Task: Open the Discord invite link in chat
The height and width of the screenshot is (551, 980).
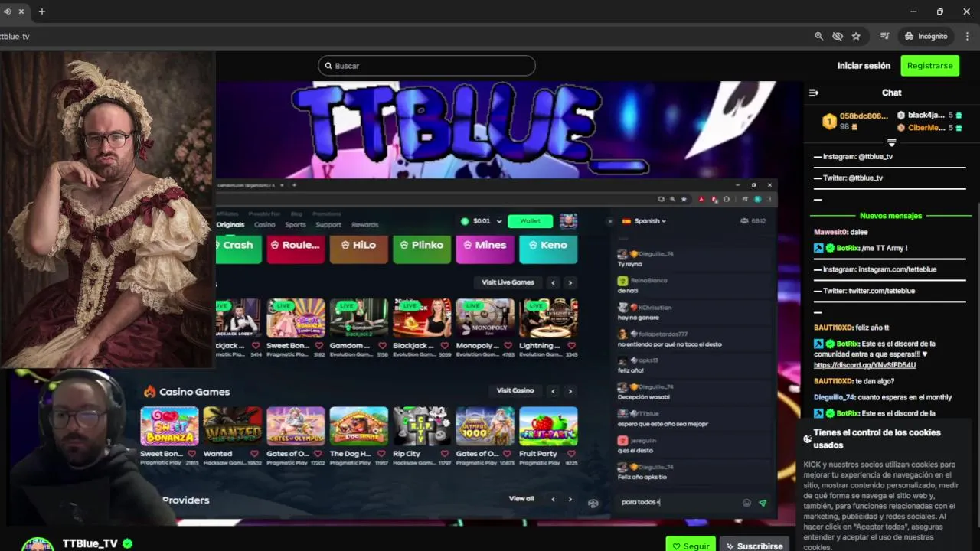Action: tap(864, 365)
